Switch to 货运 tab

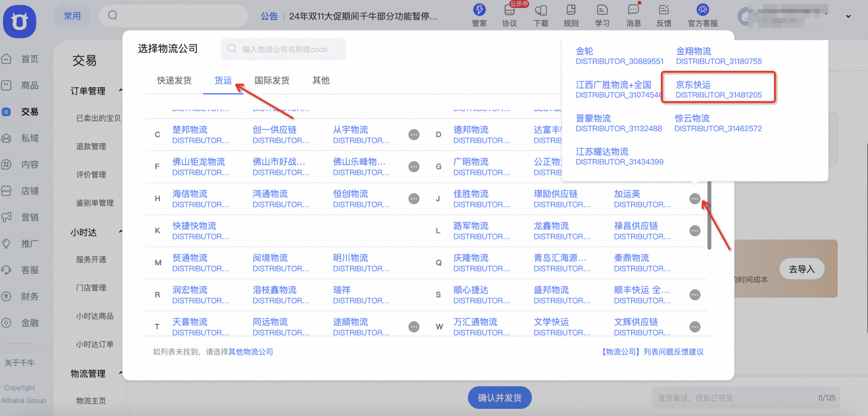(x=223, y=80)
